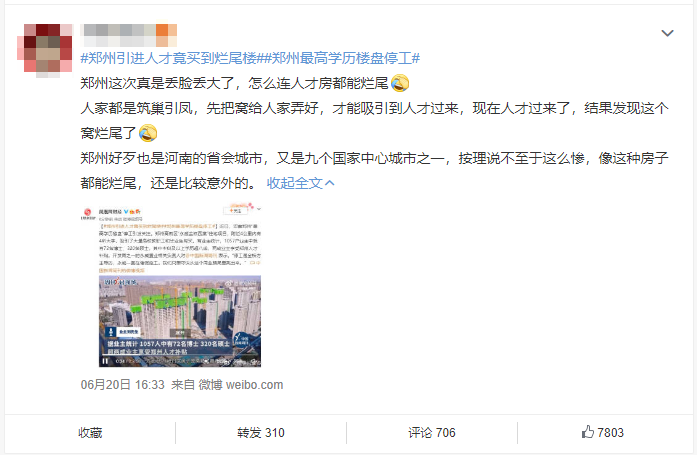Screen dimensions: 697x455
Task: Like the post via thumbs-up icon
Action: [x=588, y=432]
